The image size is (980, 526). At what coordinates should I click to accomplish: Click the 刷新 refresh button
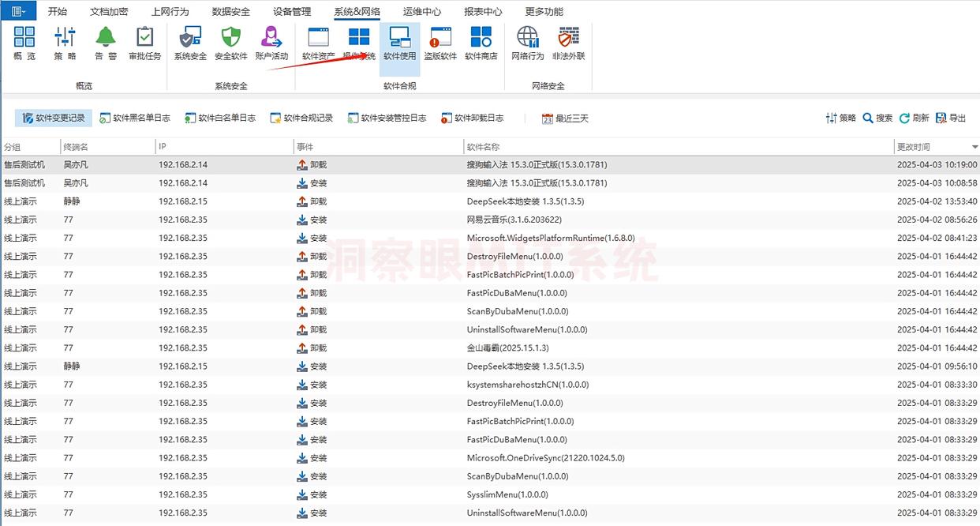(x=914, y=118)
